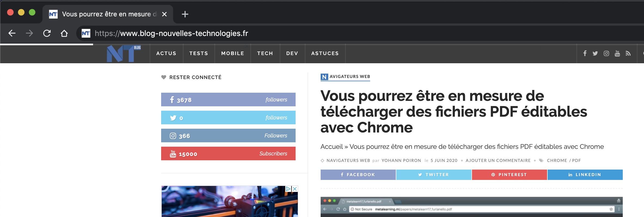Click the YouTube 15000 Subscribers box
The image size is (644, 217).
[x=228, y=153]
